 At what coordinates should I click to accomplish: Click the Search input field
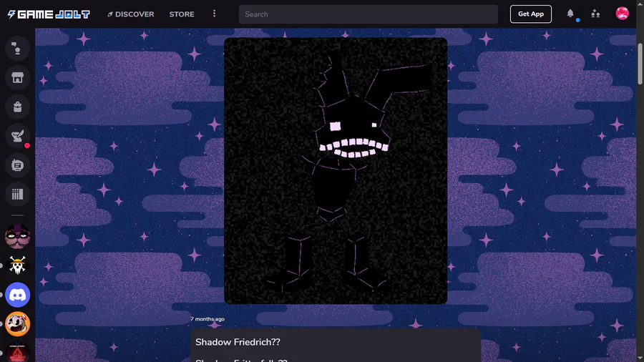click(x=368, y=14)
